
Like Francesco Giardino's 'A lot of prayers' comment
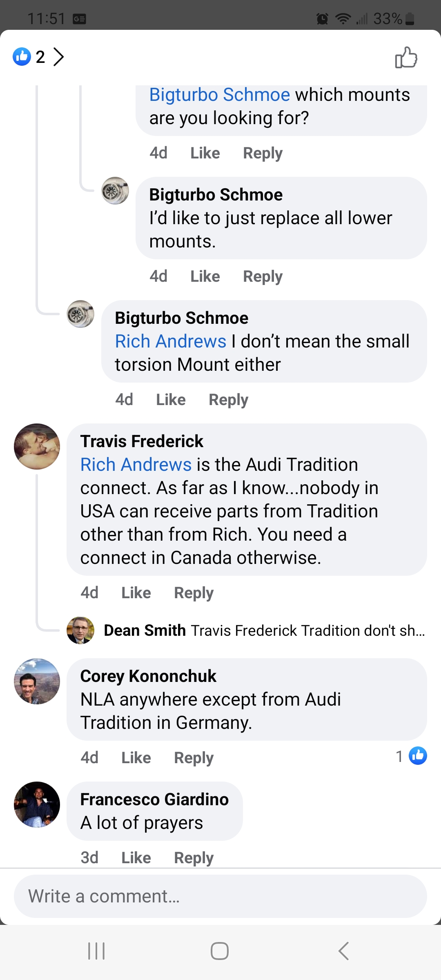[136, 857]
